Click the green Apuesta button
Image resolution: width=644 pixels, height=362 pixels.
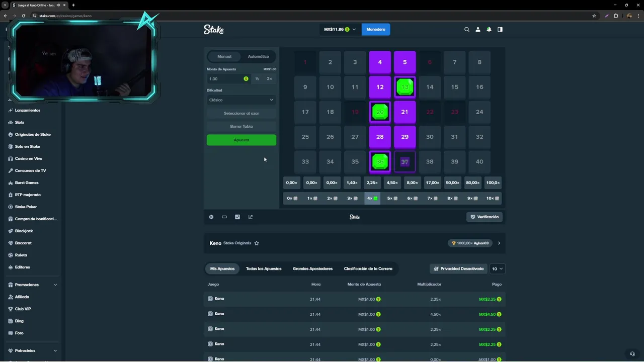pyautogui.click(x=242, y=140)
